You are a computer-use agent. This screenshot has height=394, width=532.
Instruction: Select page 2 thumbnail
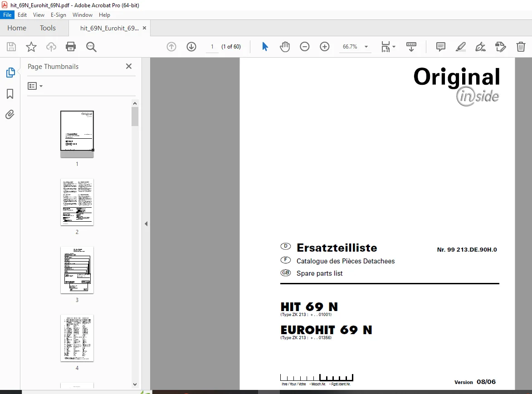click(x=77, y=202)
